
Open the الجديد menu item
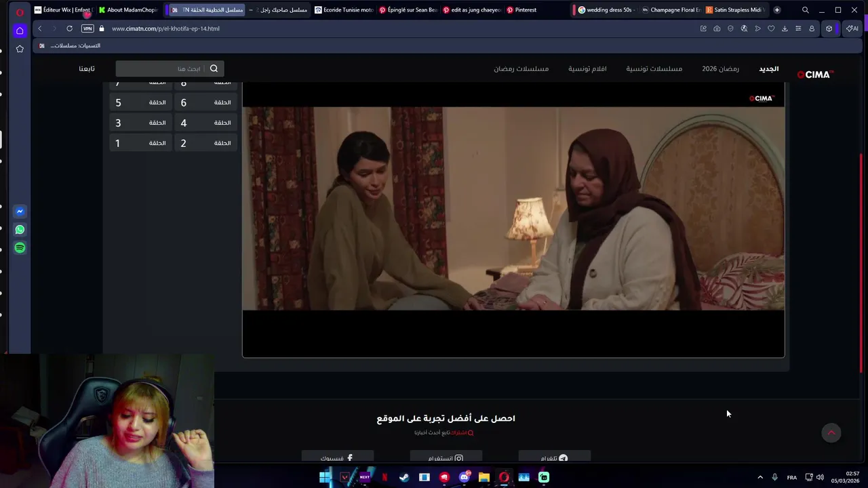768,68
